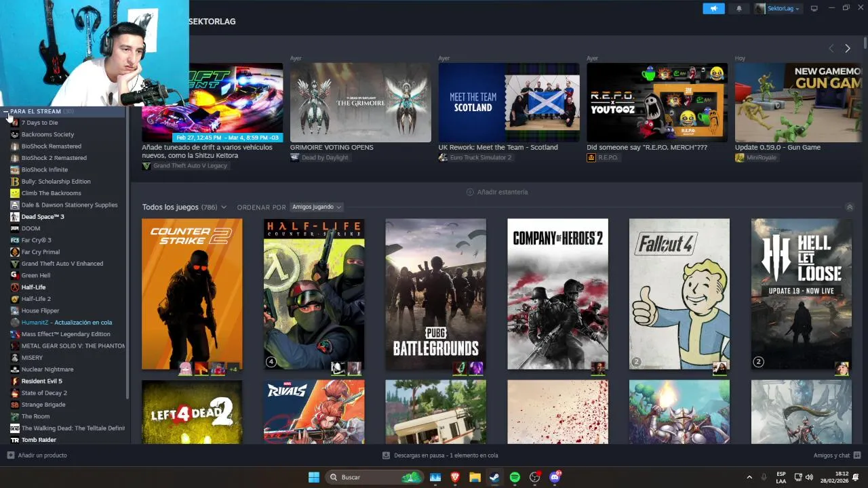Viewport: 868px width, 488px height.
Task: Select The Room in library list
Action: [x=35, y=416]
